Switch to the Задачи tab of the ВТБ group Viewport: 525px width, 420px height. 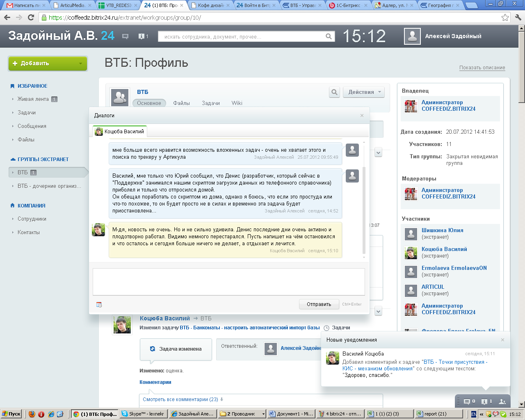[211, 103]
